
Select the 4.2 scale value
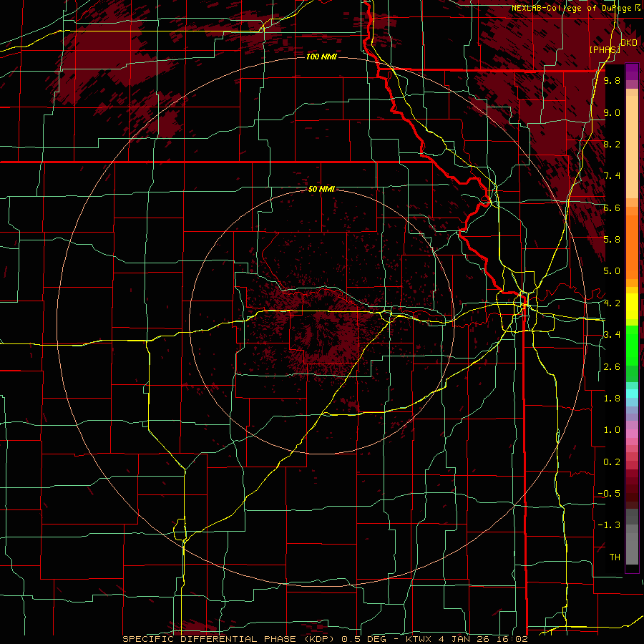coord(612,303)
